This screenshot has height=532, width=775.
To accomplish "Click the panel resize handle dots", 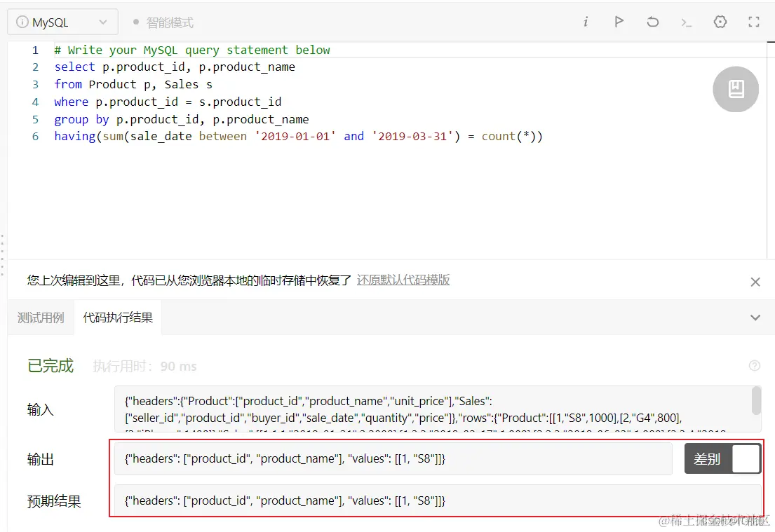I will click(3, 254).
